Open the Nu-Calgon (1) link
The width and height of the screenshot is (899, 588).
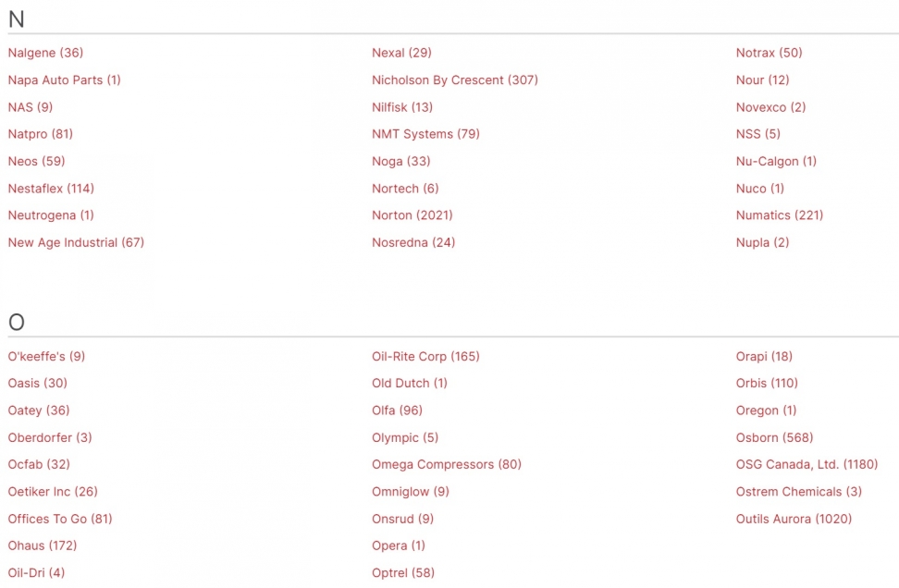(776, 161)
